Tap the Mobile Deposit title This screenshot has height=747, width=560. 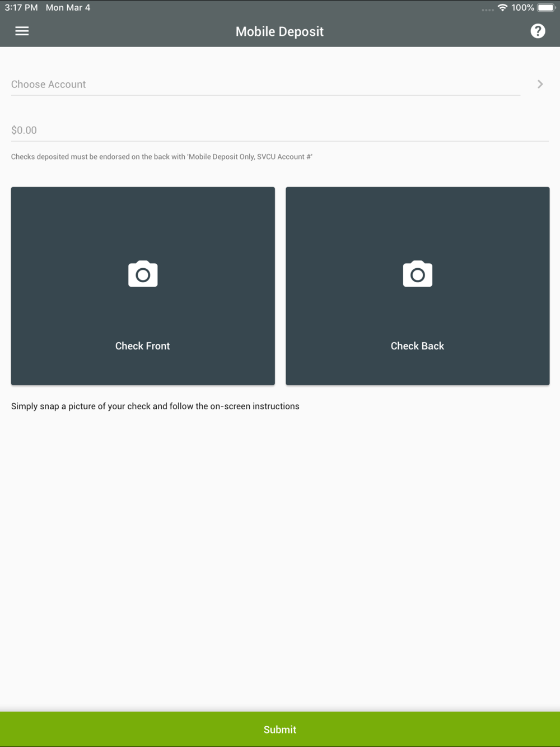coord(279,31)
